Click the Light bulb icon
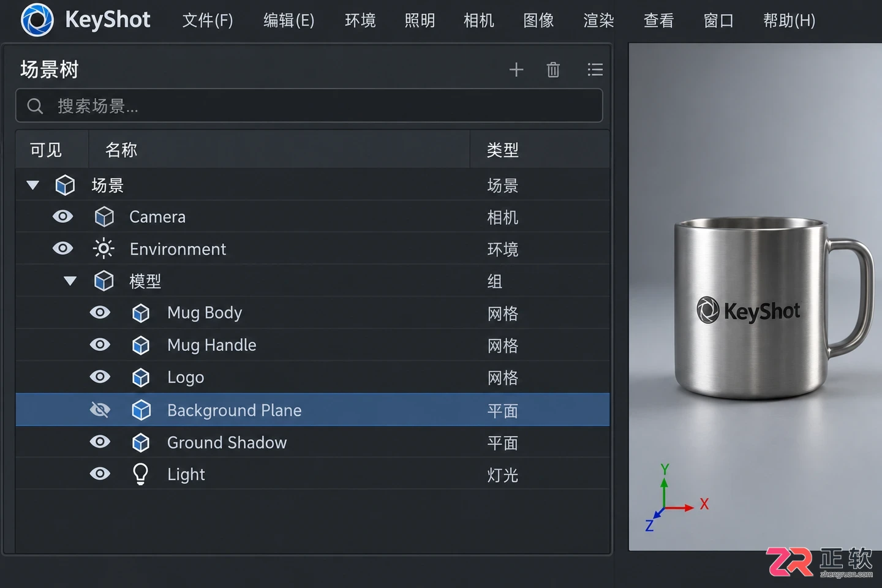The image size is (882, 588). pos(140,474)
